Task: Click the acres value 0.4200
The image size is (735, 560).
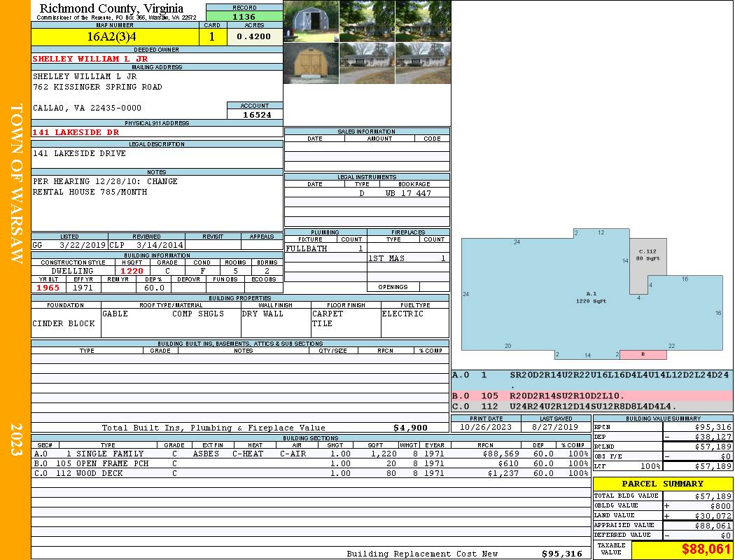Action: pyautogui.click(x=254, y=36)
